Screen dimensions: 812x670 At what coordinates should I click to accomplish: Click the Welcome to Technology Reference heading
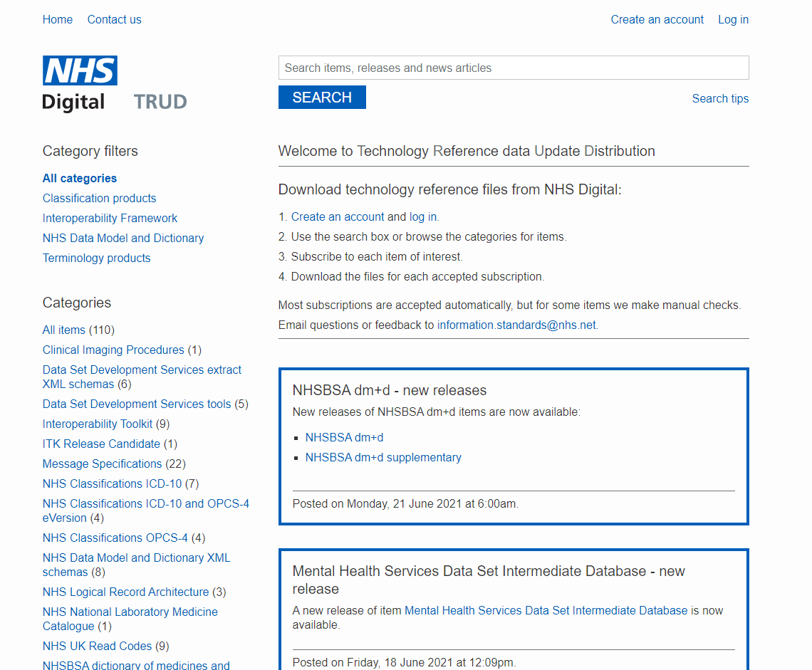[467, 151]
